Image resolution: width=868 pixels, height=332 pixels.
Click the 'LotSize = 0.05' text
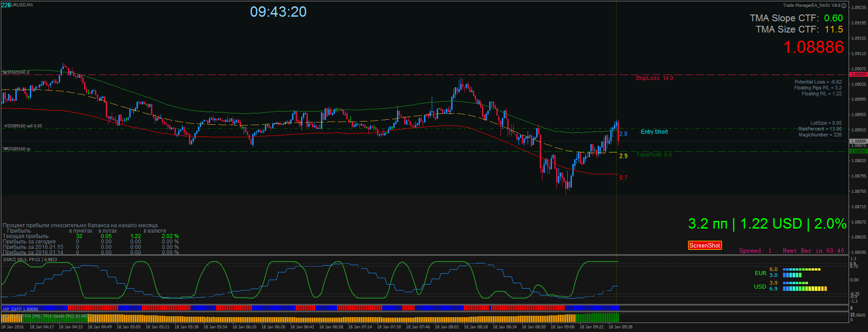point(826,123)
